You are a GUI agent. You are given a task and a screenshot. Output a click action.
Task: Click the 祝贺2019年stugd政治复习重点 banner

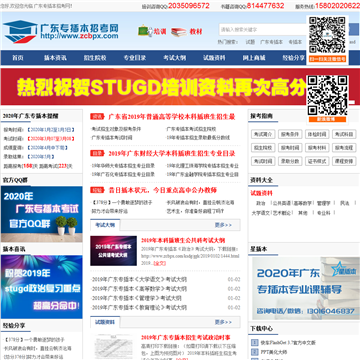(x=42, y=287)
